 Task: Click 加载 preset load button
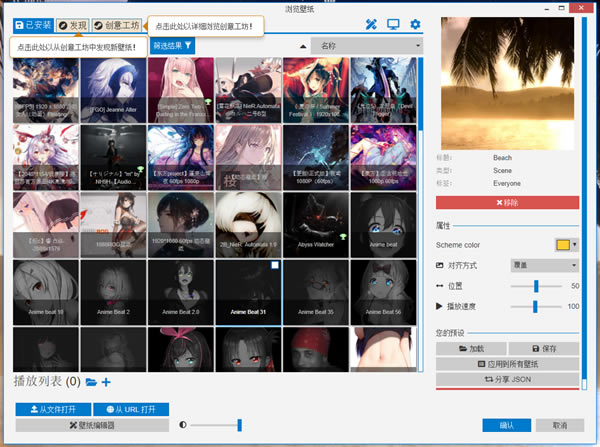(471, 348)
